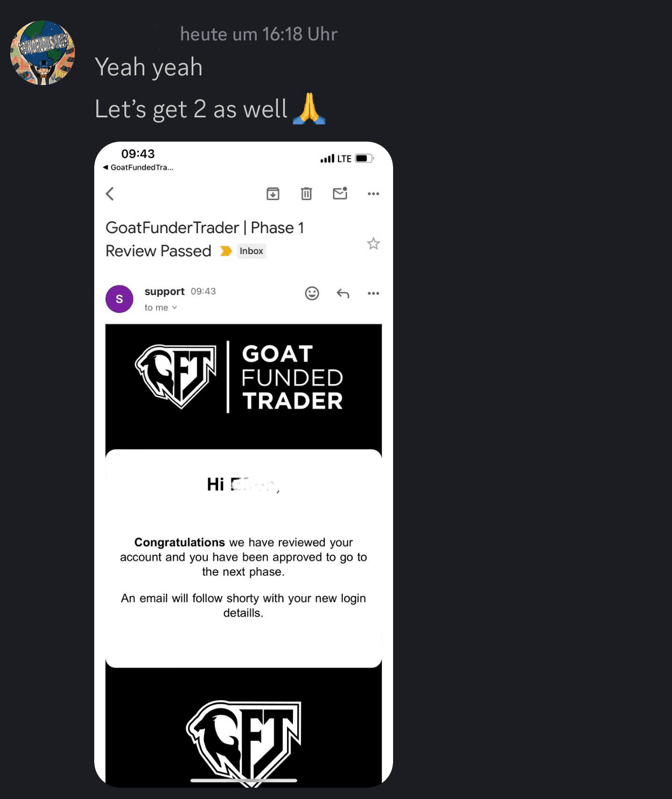The height and width of the screenshot is (799, 672).
Task: Mark email as unread via envelope icon
Action: 340,193
